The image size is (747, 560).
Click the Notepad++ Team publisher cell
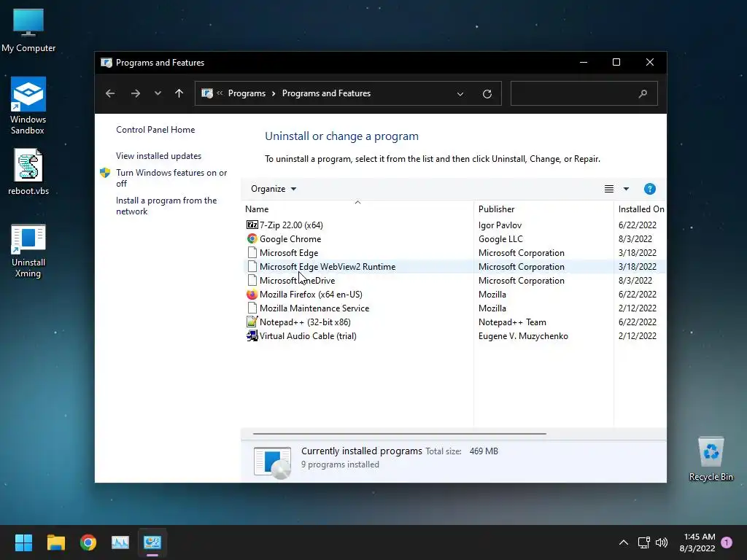[512, 322]
